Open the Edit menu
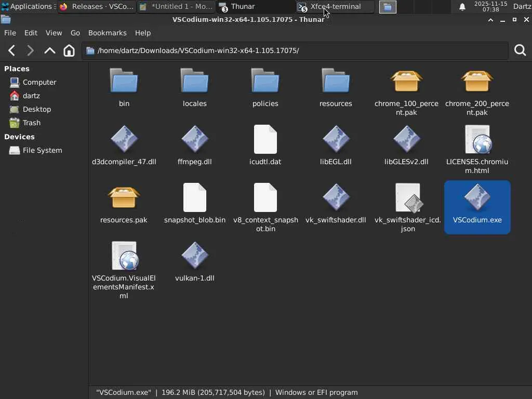532x399 pixels. tap(31, 33)
